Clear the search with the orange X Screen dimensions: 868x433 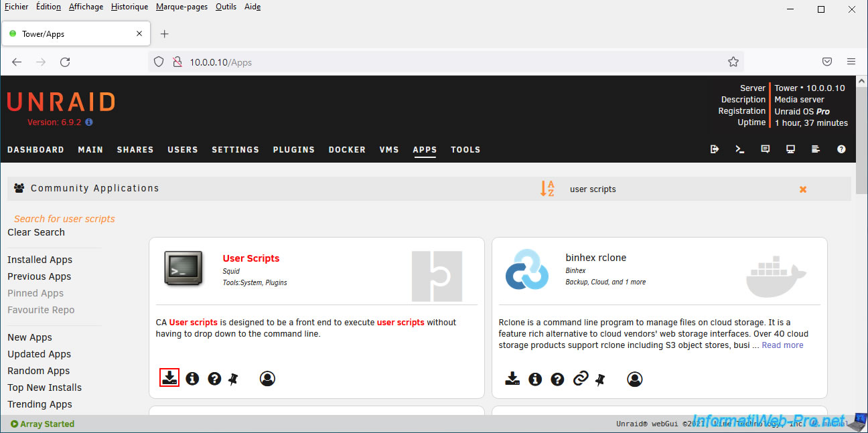tap(802, 189)
